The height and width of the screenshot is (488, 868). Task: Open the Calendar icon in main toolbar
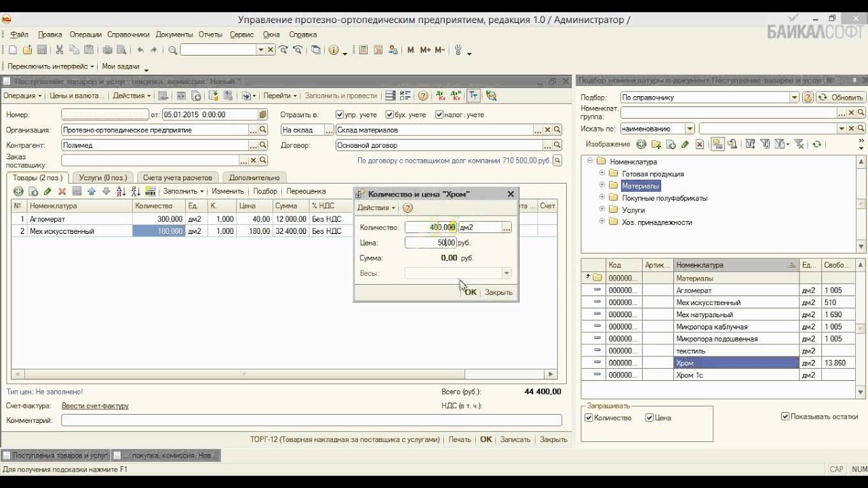point(377,50)
